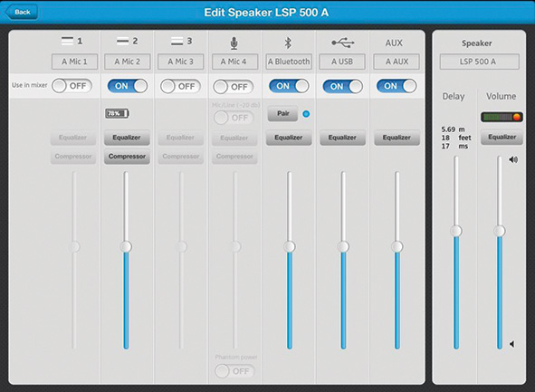Go Back to previous screen

21,13
